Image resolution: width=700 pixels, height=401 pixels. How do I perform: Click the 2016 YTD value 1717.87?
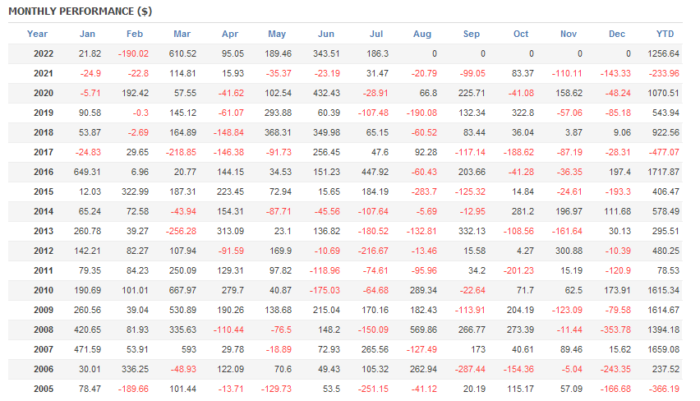(x=663, y=172)
